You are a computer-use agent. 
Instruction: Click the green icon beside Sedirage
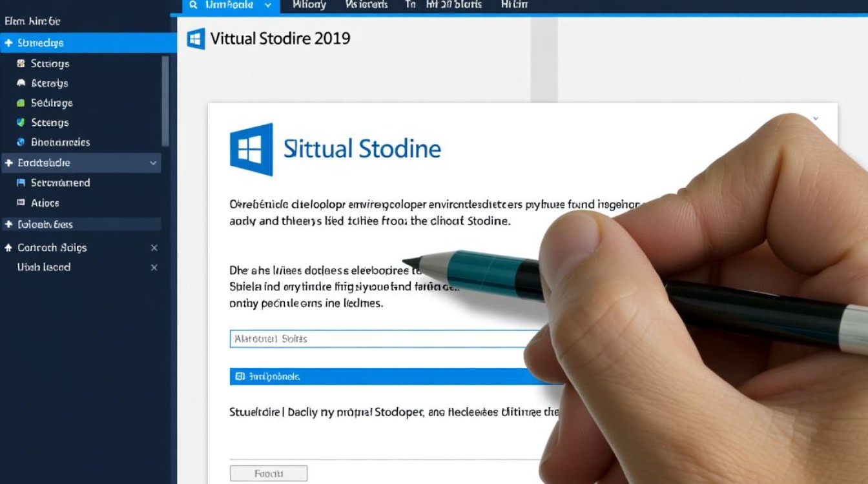click(x=20, y=103)
